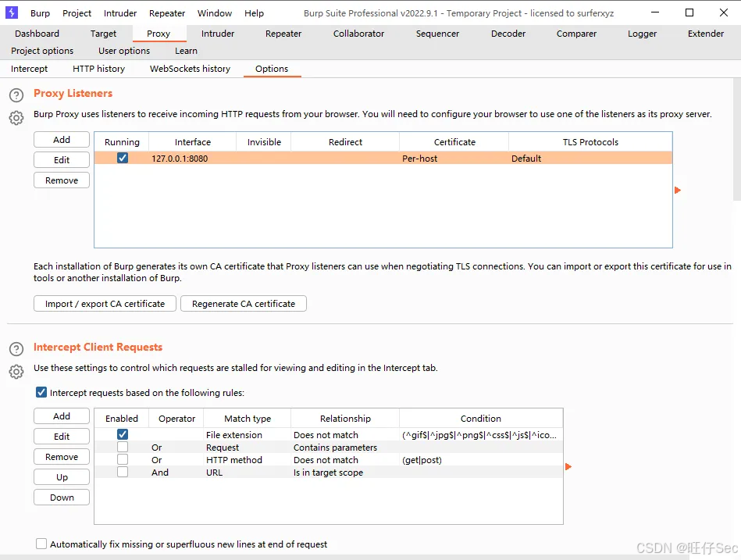
Task: Disable intercept requests based on rules checkbox
Action: coord(41,392)
